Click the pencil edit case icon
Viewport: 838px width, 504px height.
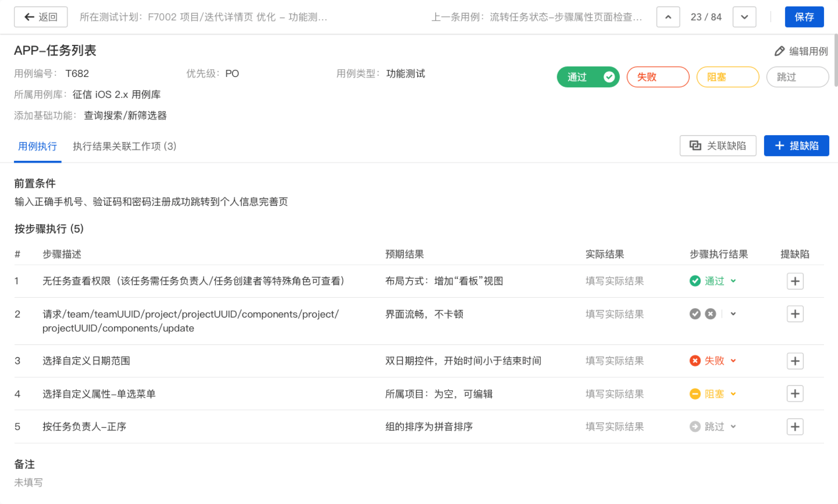click(x=779, y=51)
